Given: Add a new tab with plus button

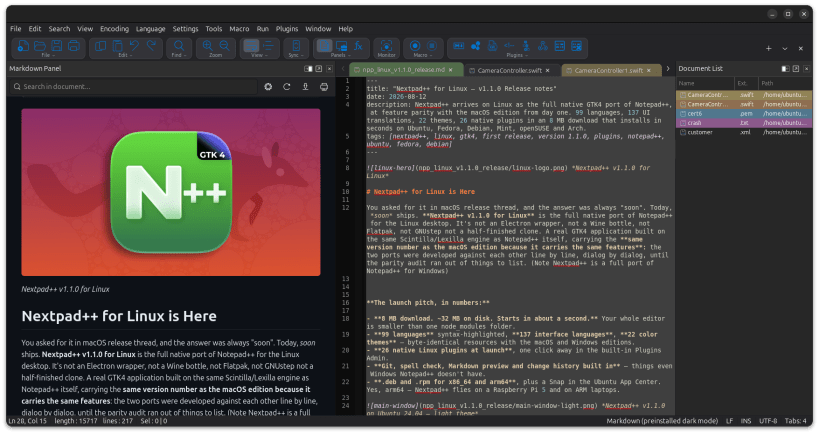Looking at the screenshot, I should pos(768,49).
